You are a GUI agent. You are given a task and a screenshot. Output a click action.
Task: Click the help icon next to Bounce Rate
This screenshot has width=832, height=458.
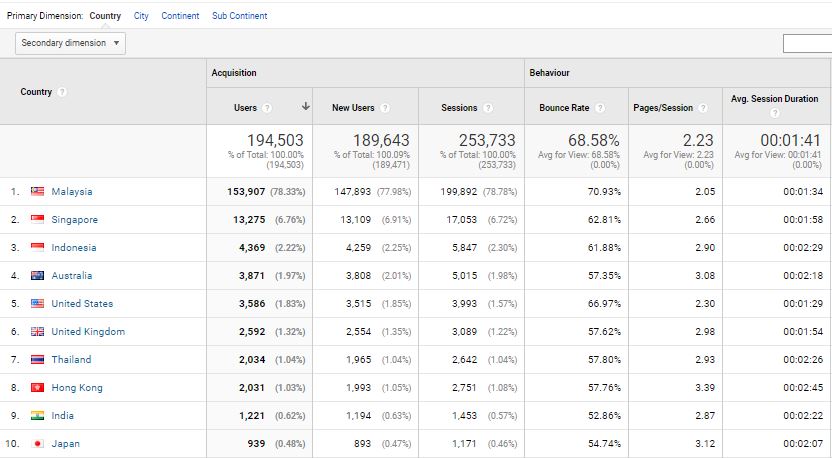pos(600,108)
